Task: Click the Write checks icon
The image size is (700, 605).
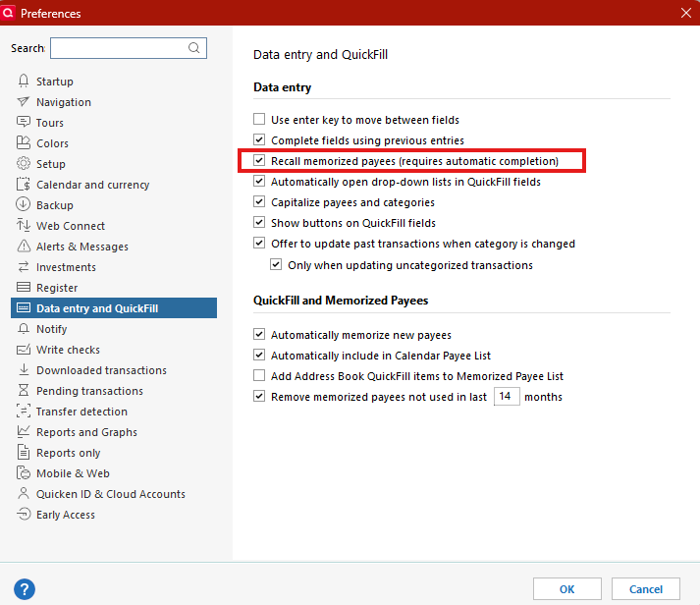Action: click(x=24, y=350)
